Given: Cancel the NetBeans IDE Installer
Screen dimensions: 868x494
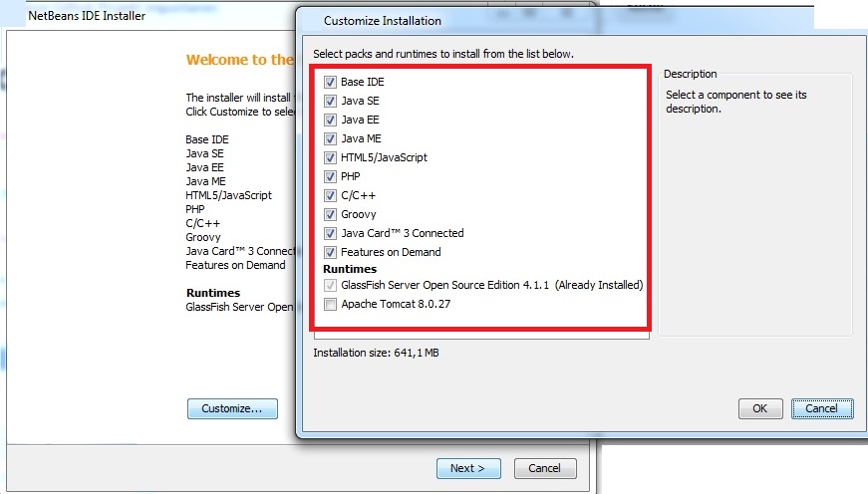Looking at the screenshot, I should [x=545, y=468].
